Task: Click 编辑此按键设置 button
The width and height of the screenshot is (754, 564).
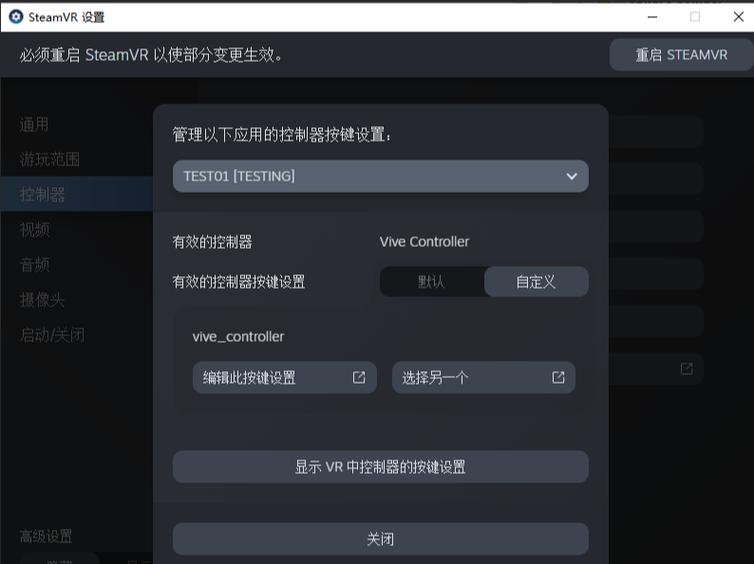Action: (285, 377)
